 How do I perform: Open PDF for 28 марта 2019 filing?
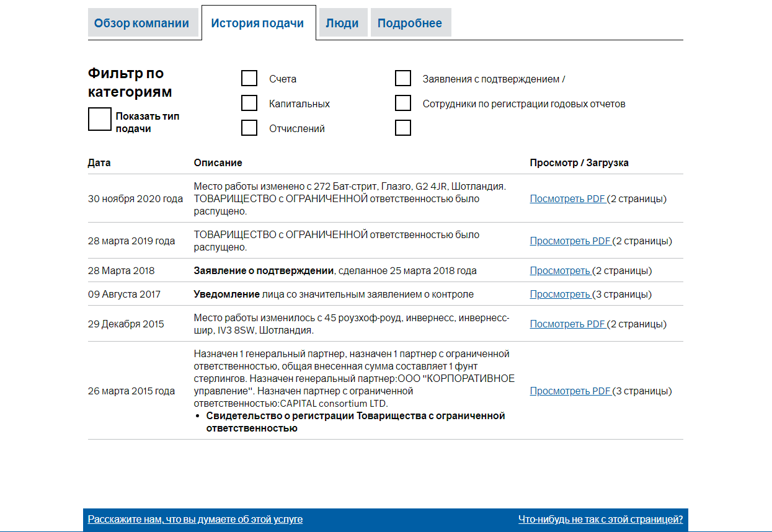(570, 241)
